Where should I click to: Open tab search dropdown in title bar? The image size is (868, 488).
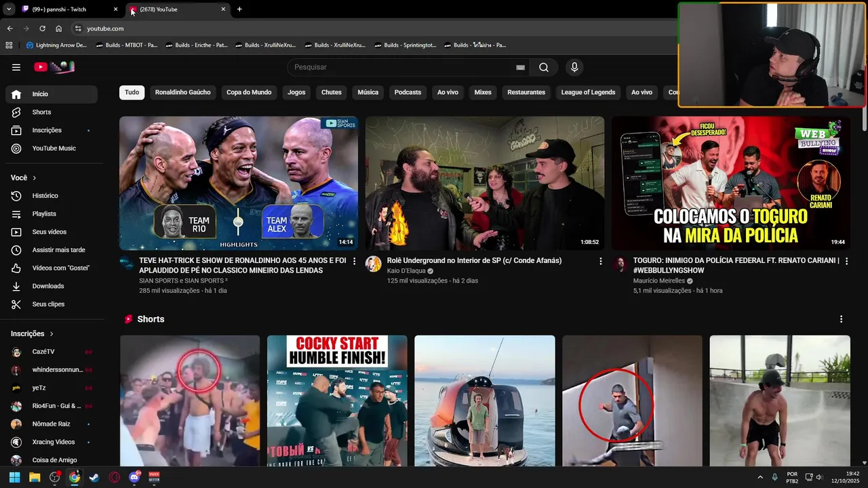(9, 9)
